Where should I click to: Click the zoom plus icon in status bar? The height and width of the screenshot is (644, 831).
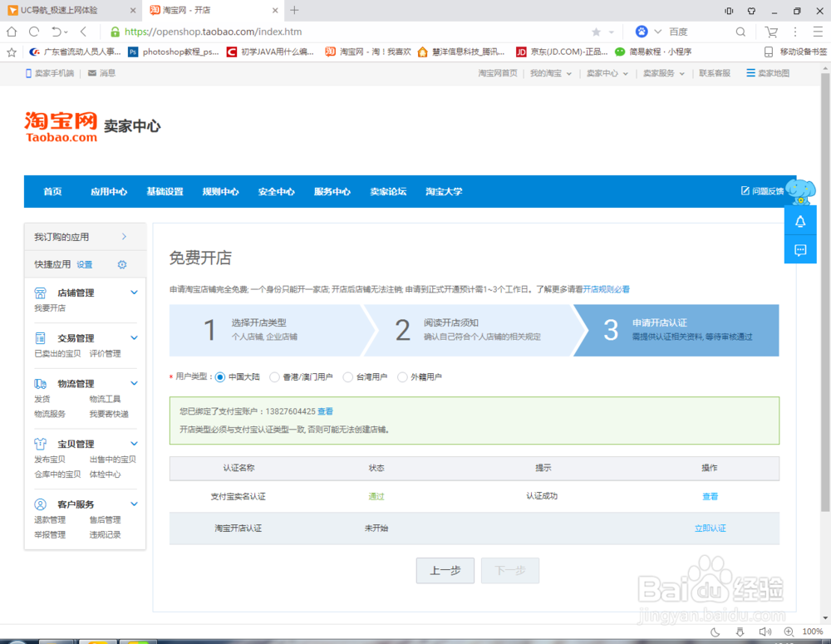tap(789, 632)
